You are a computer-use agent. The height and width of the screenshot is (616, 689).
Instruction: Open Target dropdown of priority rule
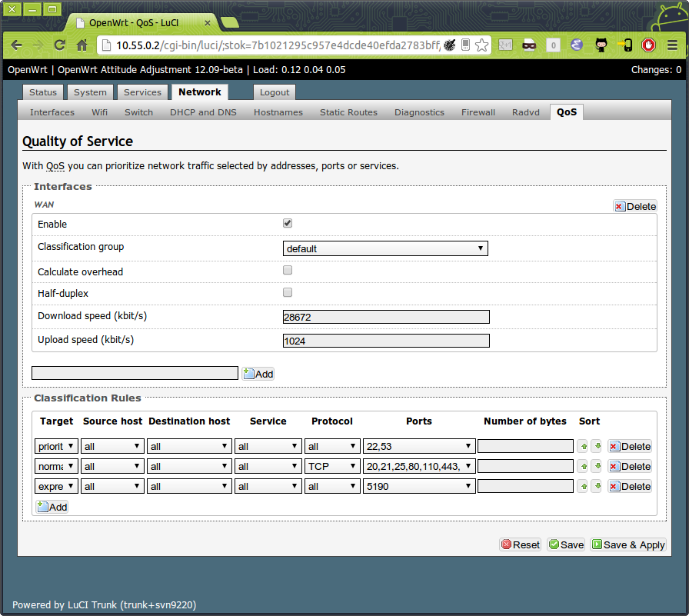56,446
